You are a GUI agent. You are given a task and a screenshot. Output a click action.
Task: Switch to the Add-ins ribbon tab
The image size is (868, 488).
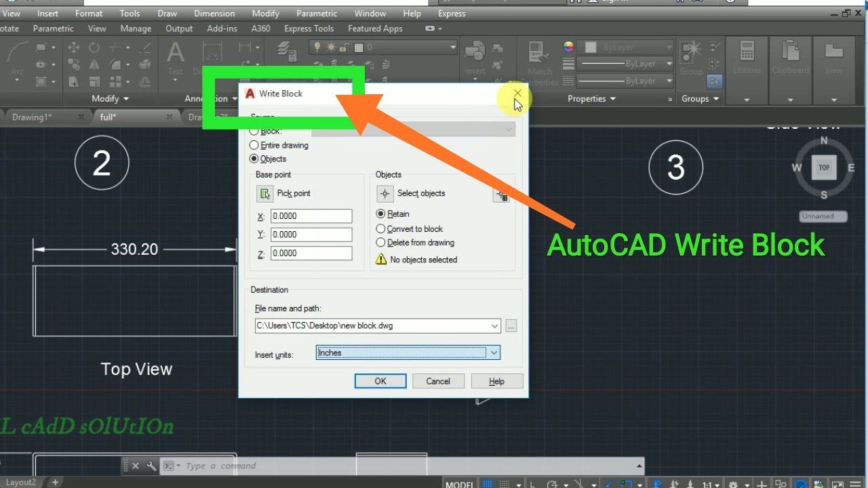pyautogui.click(x=222, y=28)
